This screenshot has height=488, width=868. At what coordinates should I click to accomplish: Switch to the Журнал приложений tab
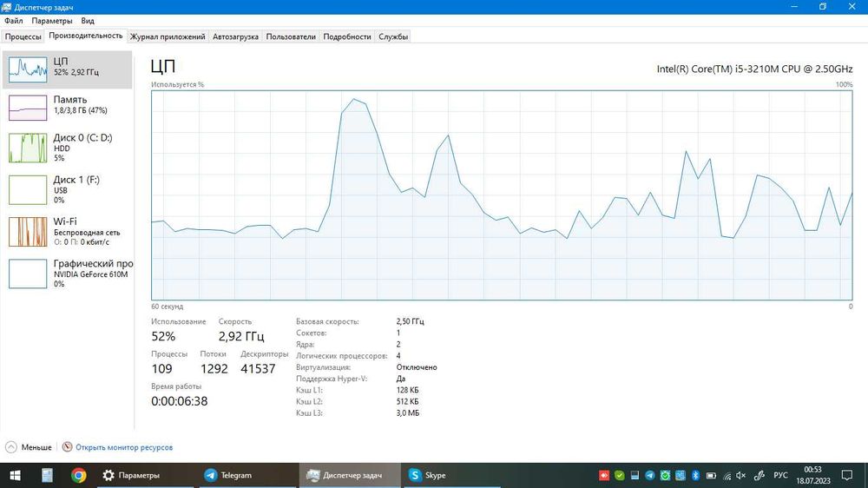168,36
